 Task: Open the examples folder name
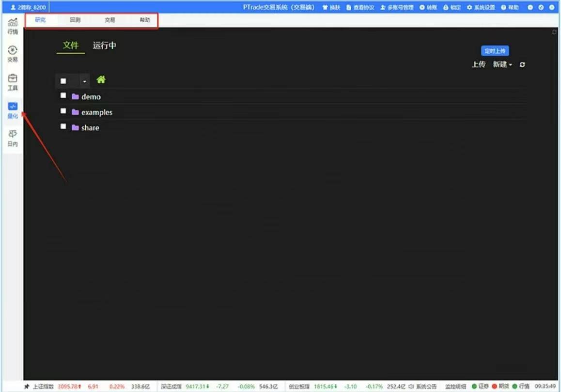[x=97, y=113]
